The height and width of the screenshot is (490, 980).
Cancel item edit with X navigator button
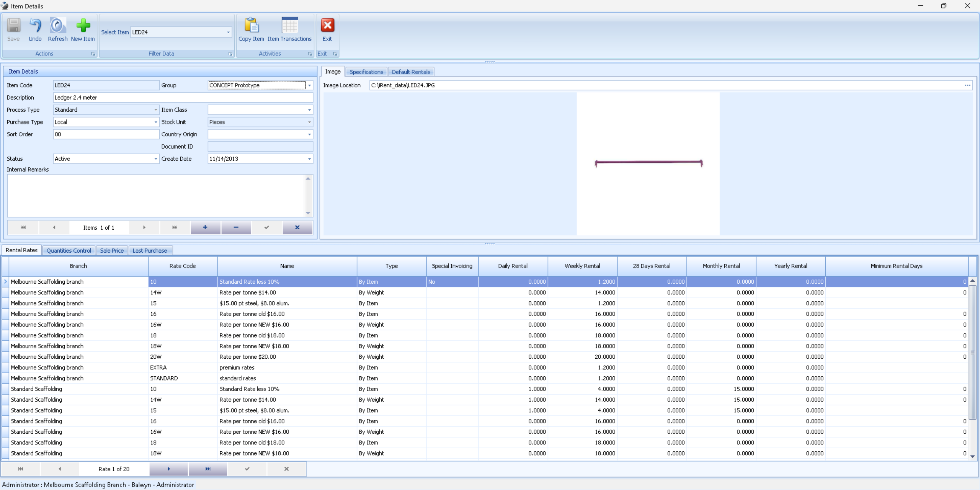pyautogui.click(x=297, y=227)
